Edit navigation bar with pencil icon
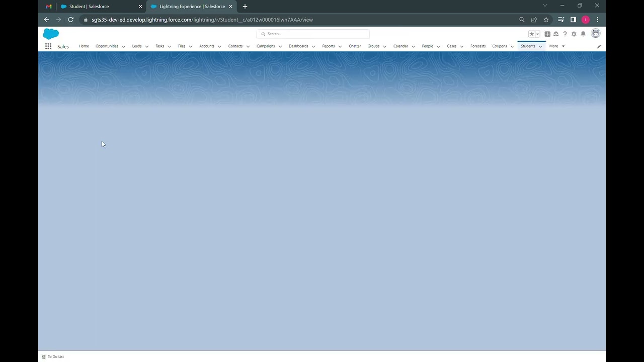 point(599,46)
